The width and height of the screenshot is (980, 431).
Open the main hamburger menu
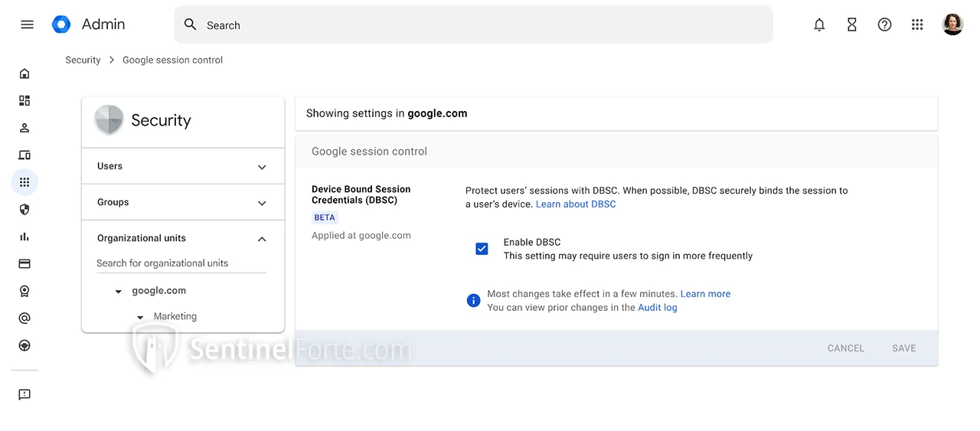click(x=27, y=24)
